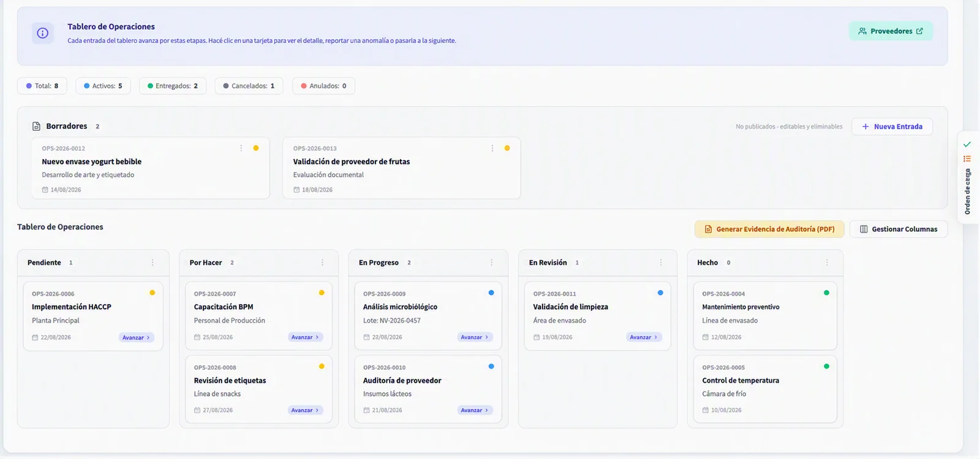Open the En Revisión column options menu
This screenshot has width=980, height=459.
point(661,263)
